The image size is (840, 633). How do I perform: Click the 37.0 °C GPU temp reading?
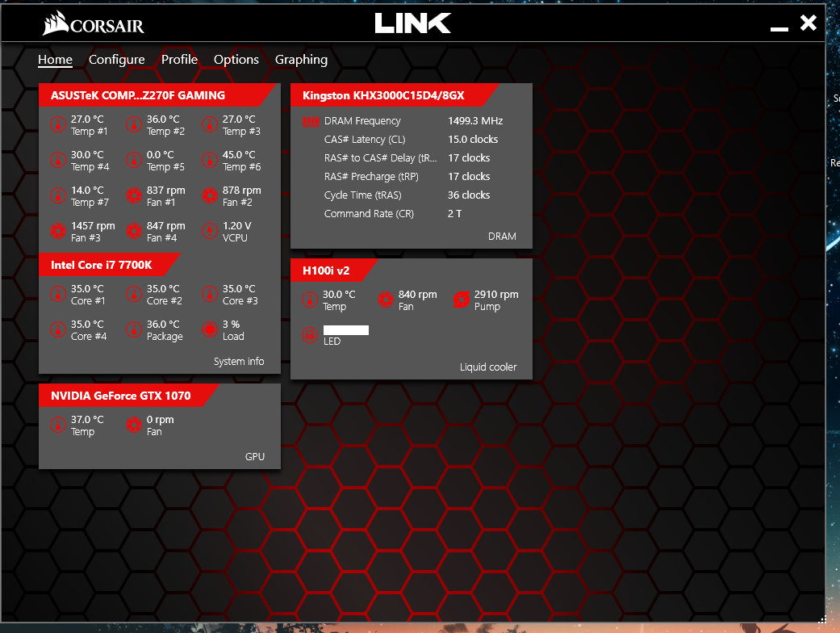87,420
